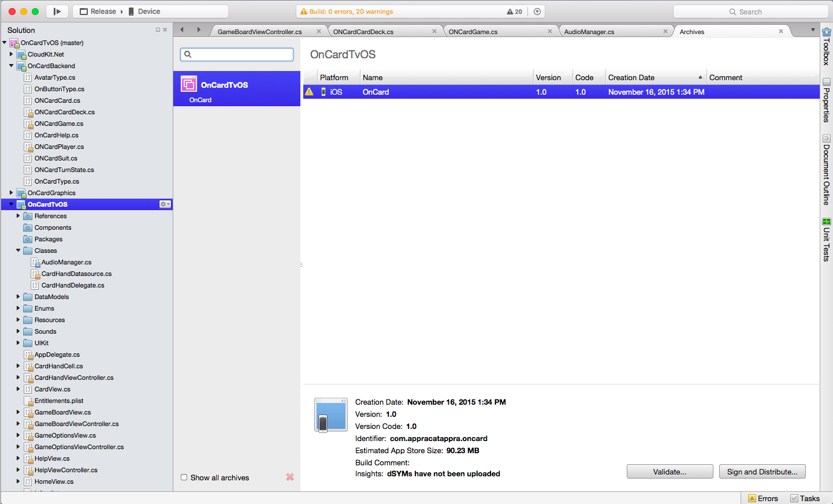Click the OnCardBackend project icon
The width and height of the screenshot is (833, 504).
[21, 66]
